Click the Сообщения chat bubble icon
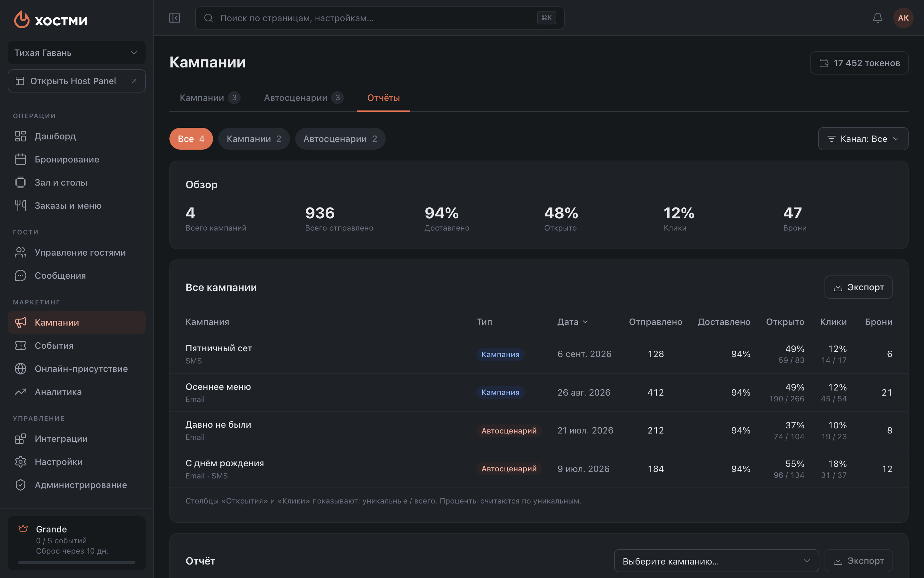The image size is (924, 578). point(21,276)
